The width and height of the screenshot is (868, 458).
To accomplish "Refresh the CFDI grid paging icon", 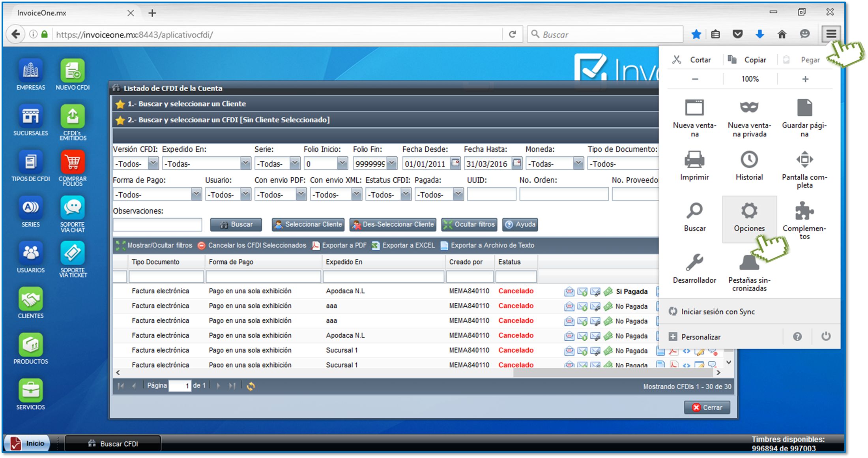I will [251, 386].
